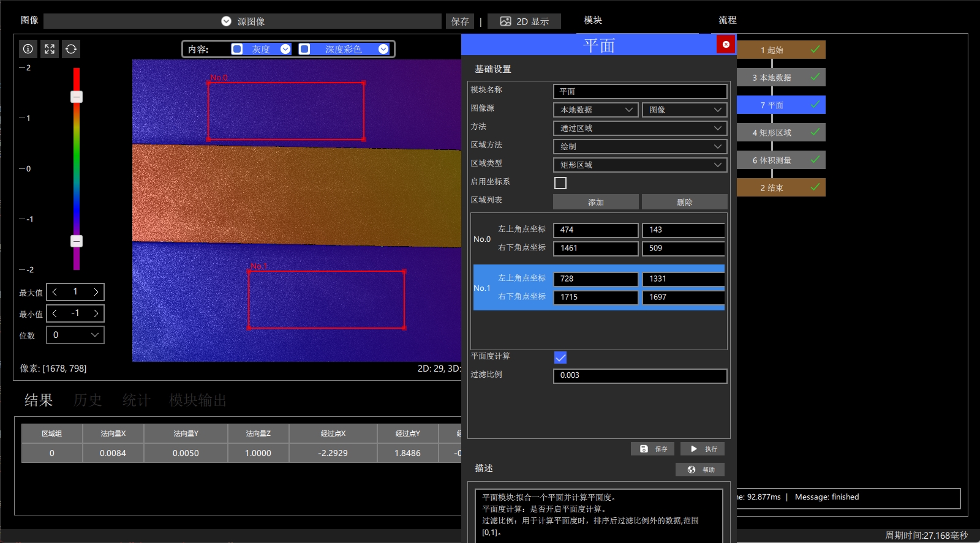
Task: Click the 保存 button with disk icon
Action: [x=653, y=449]
